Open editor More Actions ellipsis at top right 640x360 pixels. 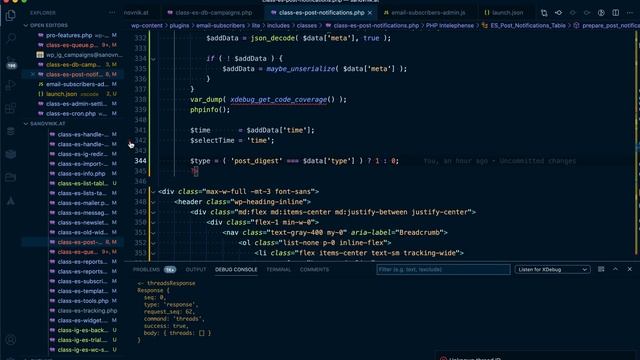click(x=630, y=13)
